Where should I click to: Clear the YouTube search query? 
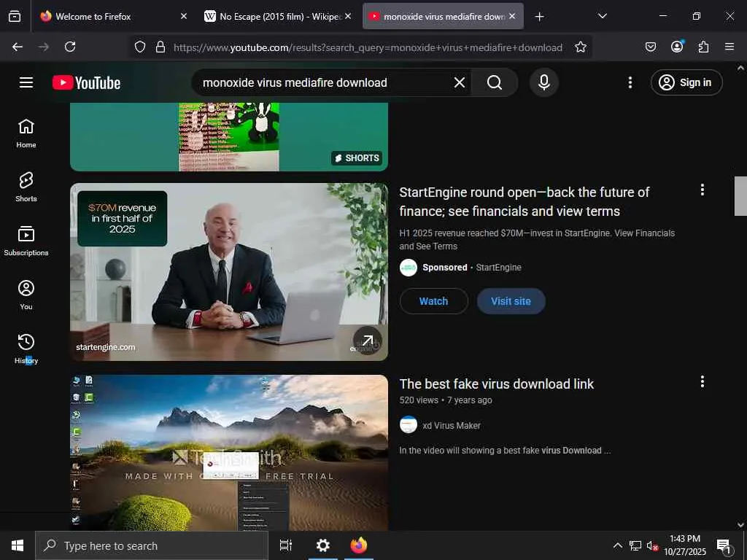click(x=460, y=82)
